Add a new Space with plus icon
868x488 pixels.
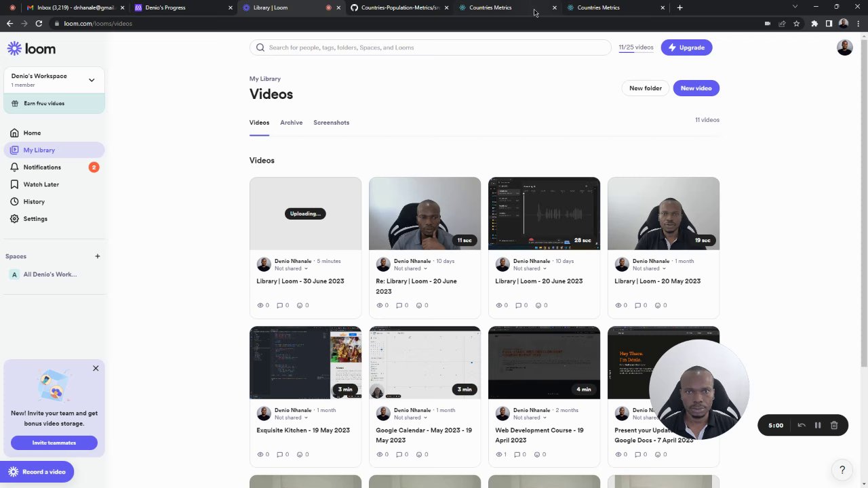(97, 256)
